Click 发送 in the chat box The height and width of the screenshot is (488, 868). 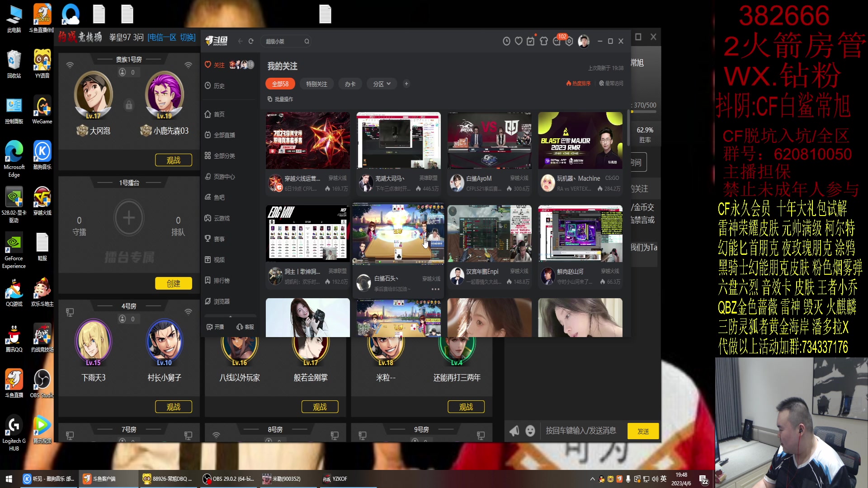[643, 431]
